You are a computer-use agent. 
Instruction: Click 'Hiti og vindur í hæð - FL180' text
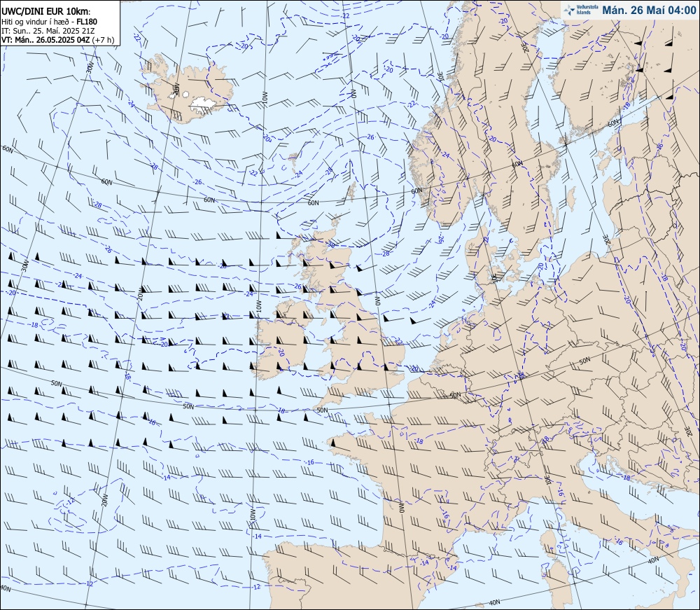click(49, 22)
